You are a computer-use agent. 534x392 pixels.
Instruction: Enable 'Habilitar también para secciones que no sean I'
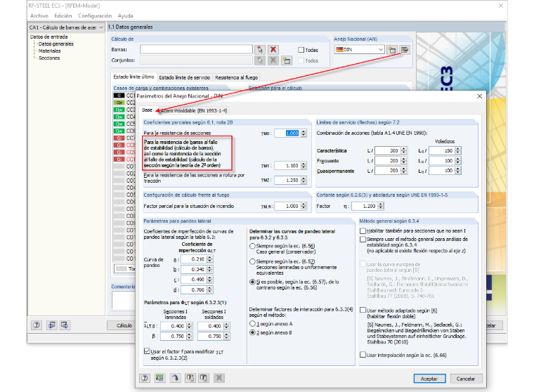pyautogui.click(x=363, y=231)
